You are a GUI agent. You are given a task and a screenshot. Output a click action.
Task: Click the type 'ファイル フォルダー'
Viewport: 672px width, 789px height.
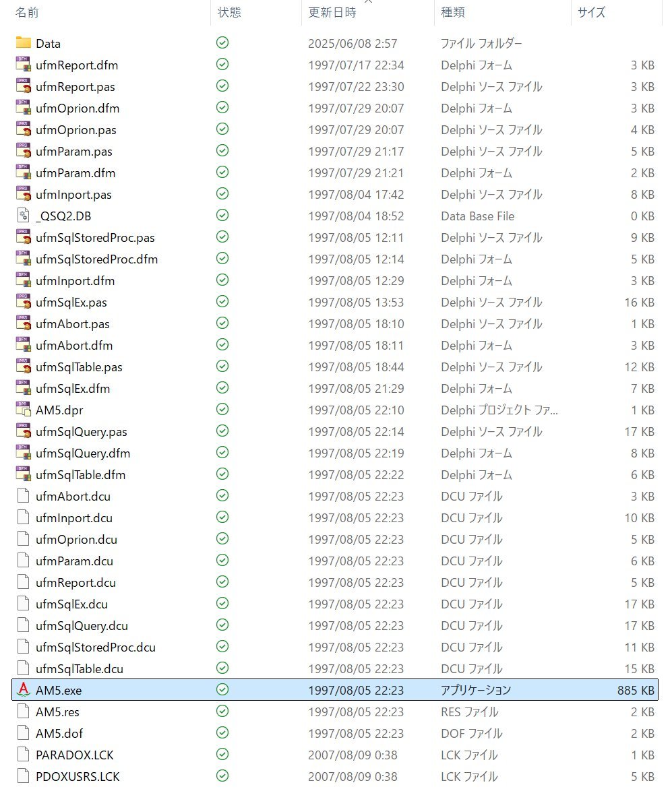(x=481, y=44)
